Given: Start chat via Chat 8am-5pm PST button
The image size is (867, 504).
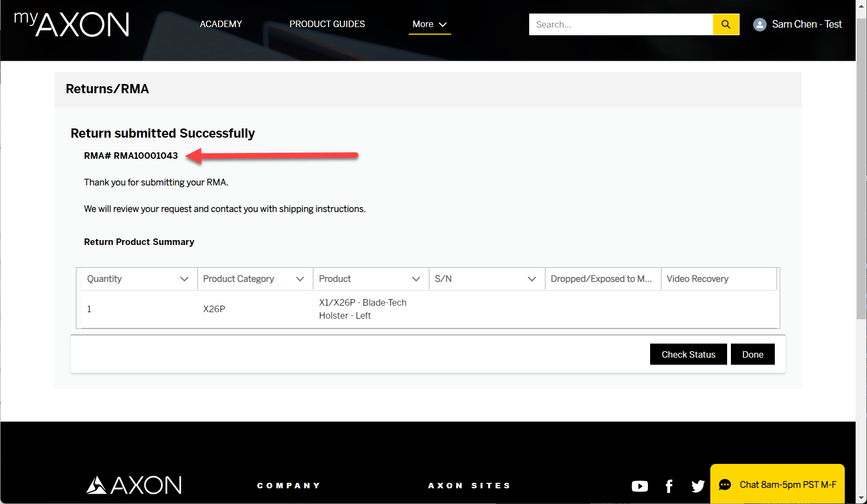Looking at the screenshot, I should tap(787, 484).
